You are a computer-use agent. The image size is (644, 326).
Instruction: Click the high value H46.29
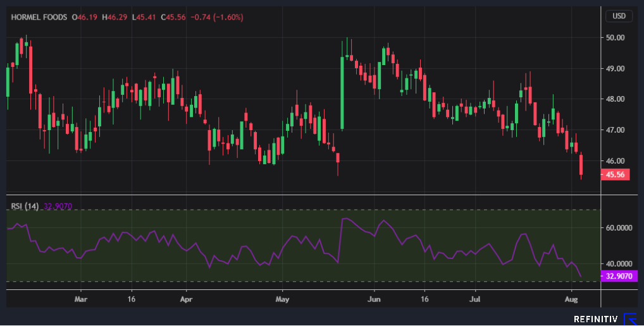tap(115, 17)
